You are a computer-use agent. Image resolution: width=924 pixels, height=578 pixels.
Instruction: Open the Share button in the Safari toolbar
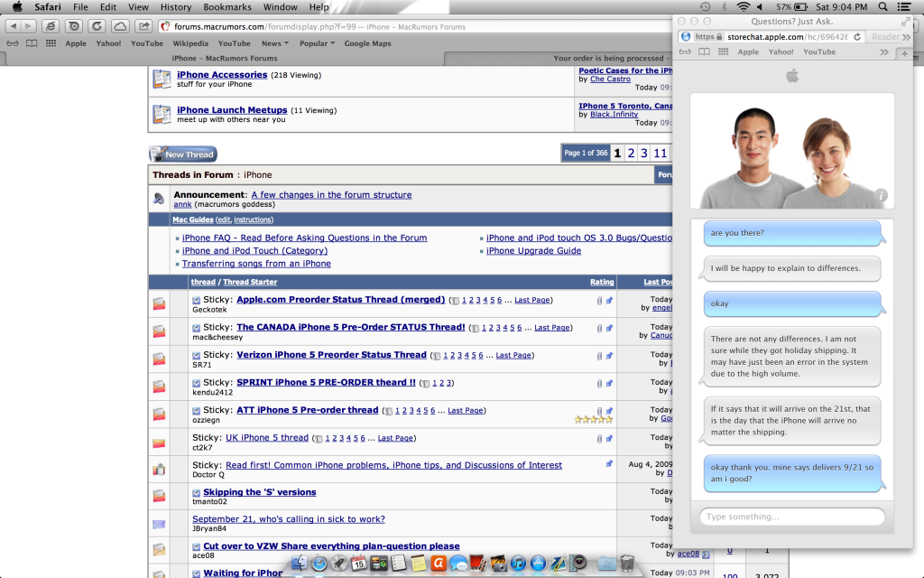point(143,26)
